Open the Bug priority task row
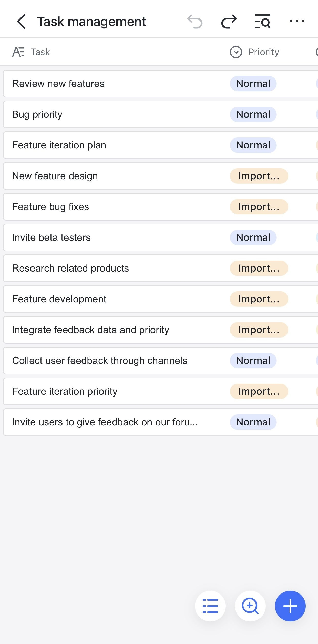This screenshot has height=644, width=318. (x=37, y=114)
